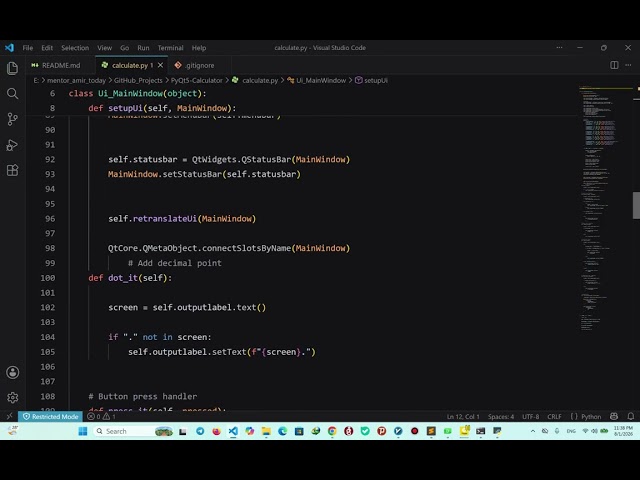The width and height of the screenshot is (640, 480).
Task: Close the calculate.py tab
Action: (x=160, y=65)
